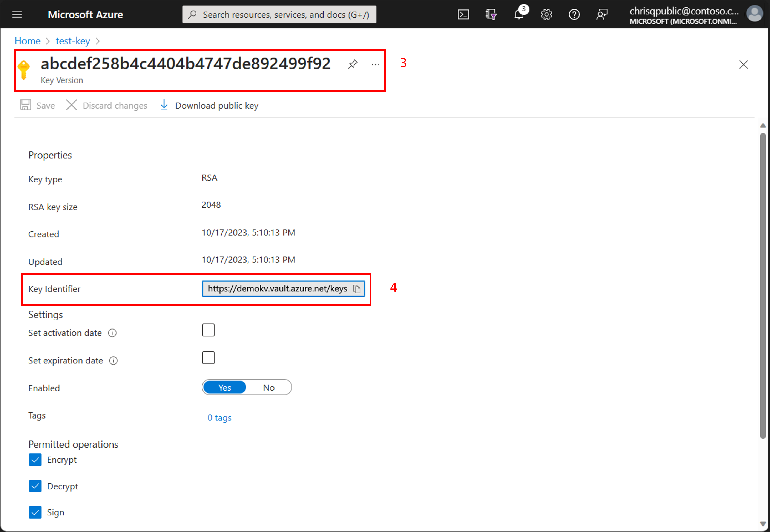Open the 0 tags link
The height and width of the screenshot is (532, 770).
219,418
